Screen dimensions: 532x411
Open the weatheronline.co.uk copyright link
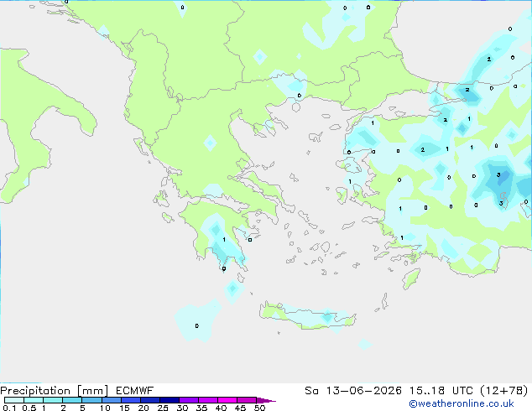(x=462, y=403)
